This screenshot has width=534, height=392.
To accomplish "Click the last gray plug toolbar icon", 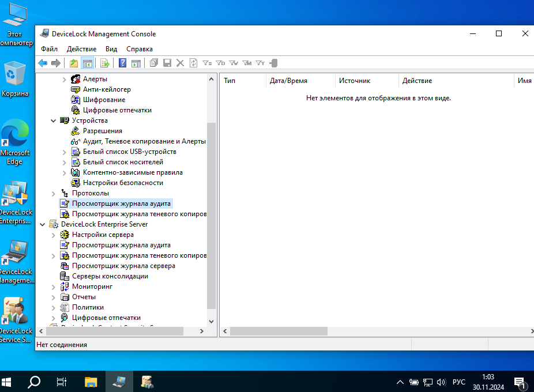I will click(x=273, y=63).
